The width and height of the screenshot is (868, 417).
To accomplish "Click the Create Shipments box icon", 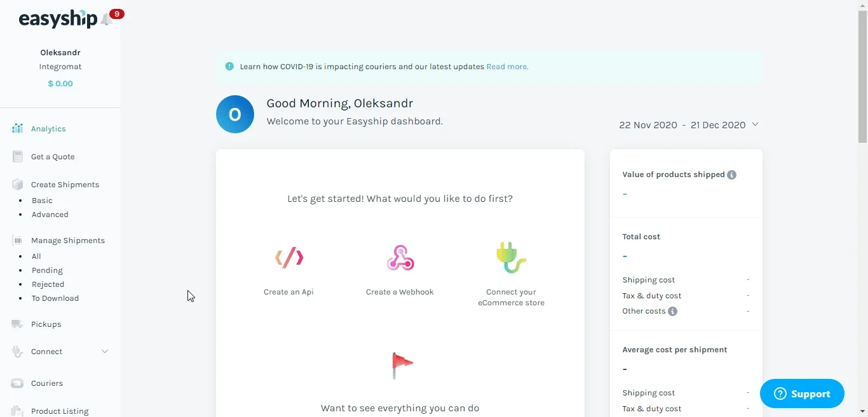I will click(x=18, y=185).
